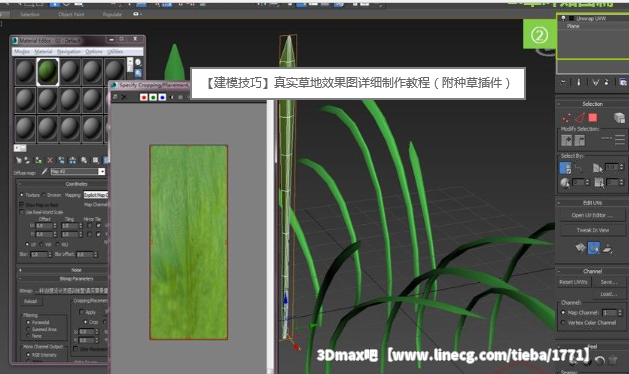This screenshot has height=374, width=629.
Task: Select the Polygon sub-object red square icon
Action: [592, 118]
